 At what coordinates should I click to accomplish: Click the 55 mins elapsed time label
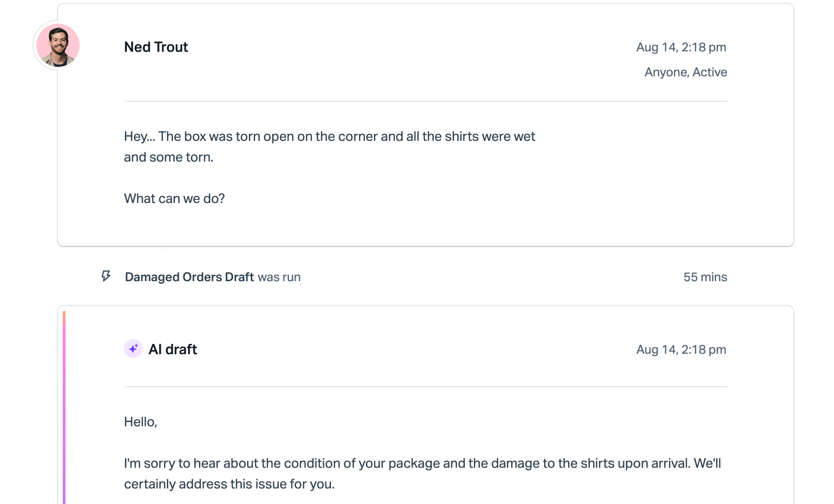tap(705, 277)
